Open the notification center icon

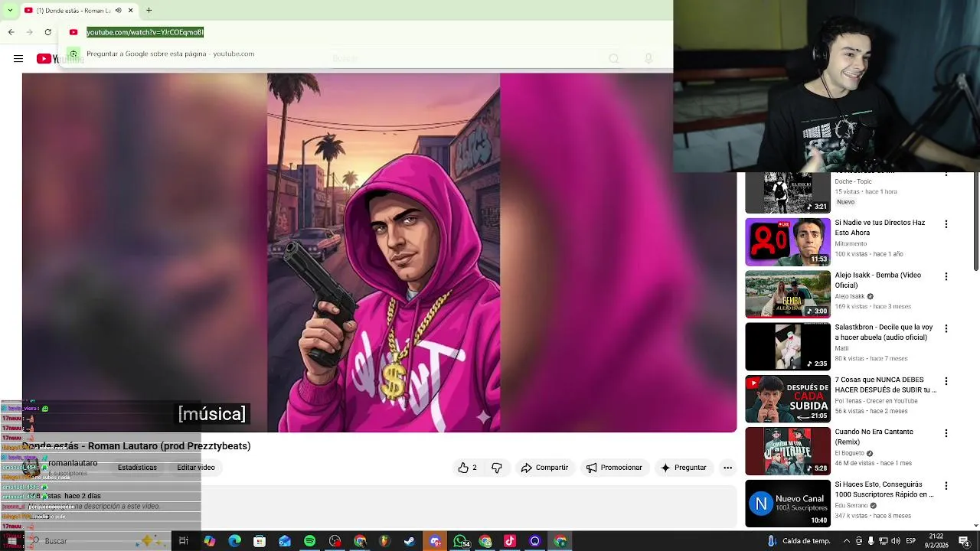964,541
